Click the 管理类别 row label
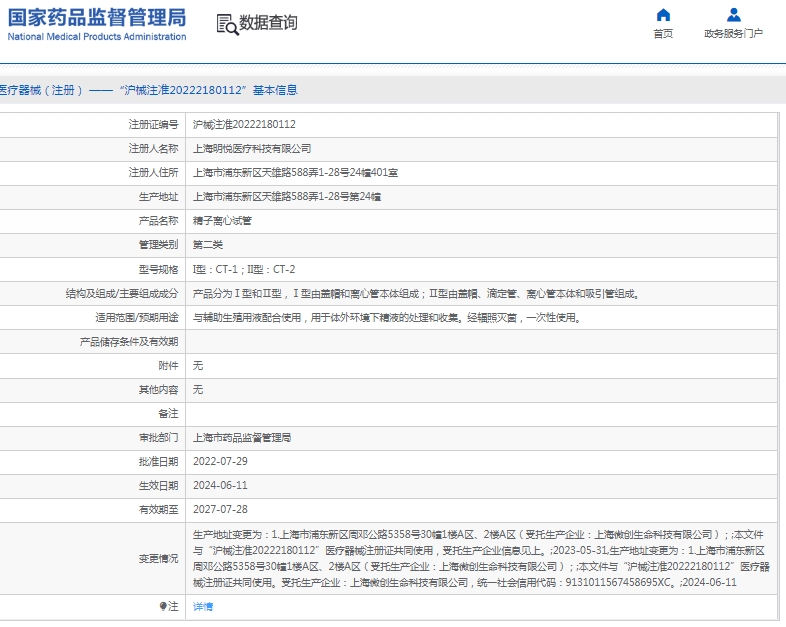The image size is (786, 627). (158, 245)
